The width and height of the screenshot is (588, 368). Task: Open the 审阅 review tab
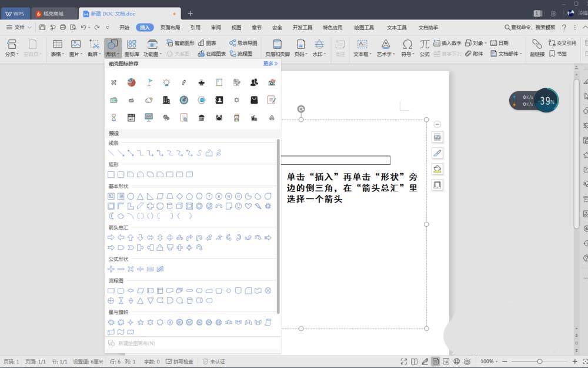click(215, 27)
